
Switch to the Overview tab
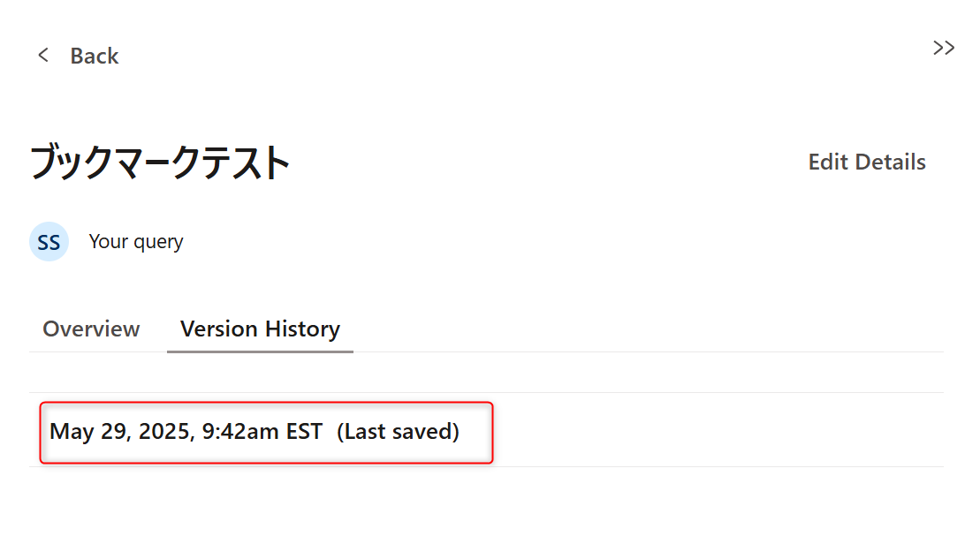click(91, 329)
